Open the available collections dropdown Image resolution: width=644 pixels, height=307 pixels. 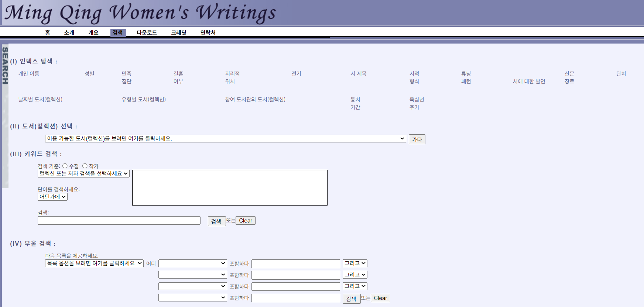[x=225, y=139]
